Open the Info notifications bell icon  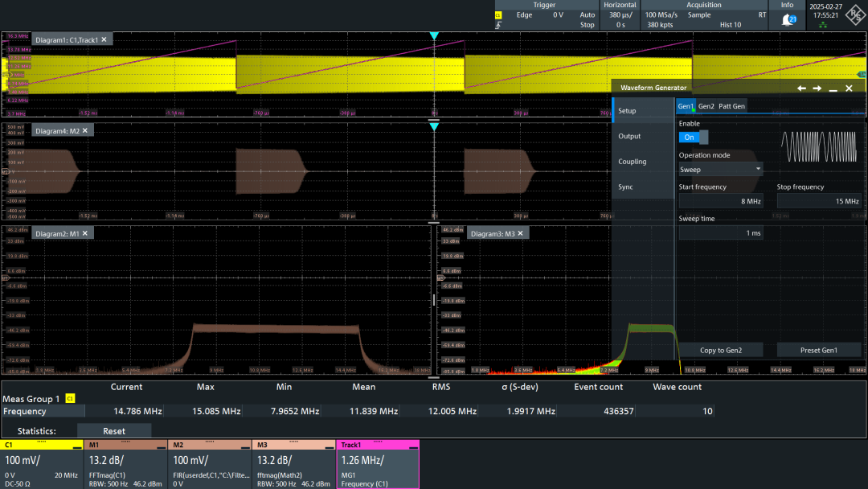tap(788, 20)
